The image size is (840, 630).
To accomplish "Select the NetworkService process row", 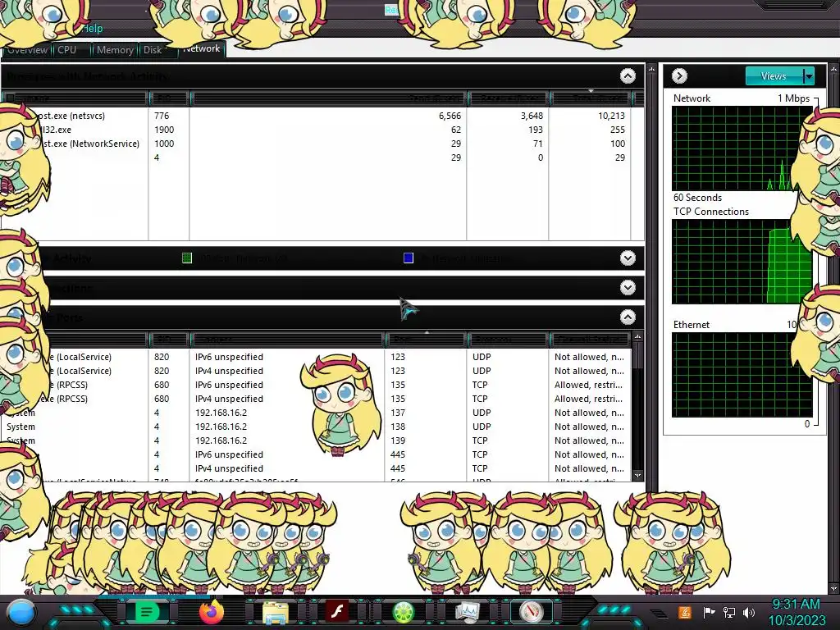I will pos(316,144).
